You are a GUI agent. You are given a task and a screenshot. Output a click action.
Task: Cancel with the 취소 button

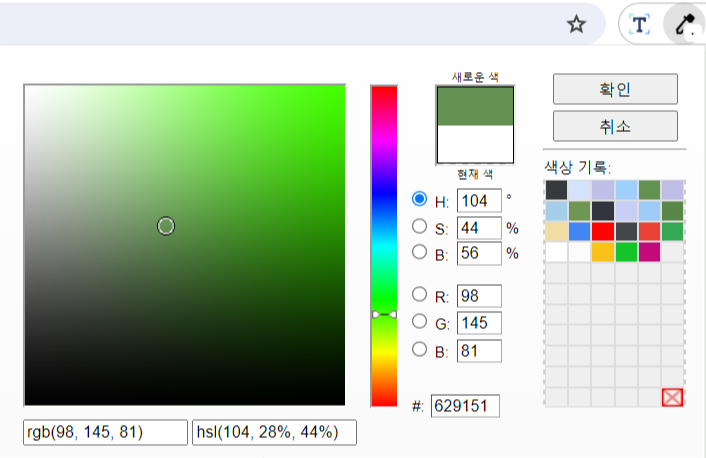click(x=615, y=126)
